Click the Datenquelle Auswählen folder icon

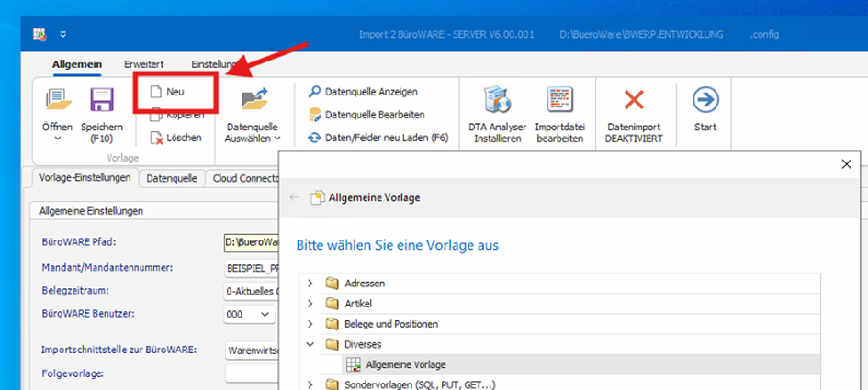254,100
